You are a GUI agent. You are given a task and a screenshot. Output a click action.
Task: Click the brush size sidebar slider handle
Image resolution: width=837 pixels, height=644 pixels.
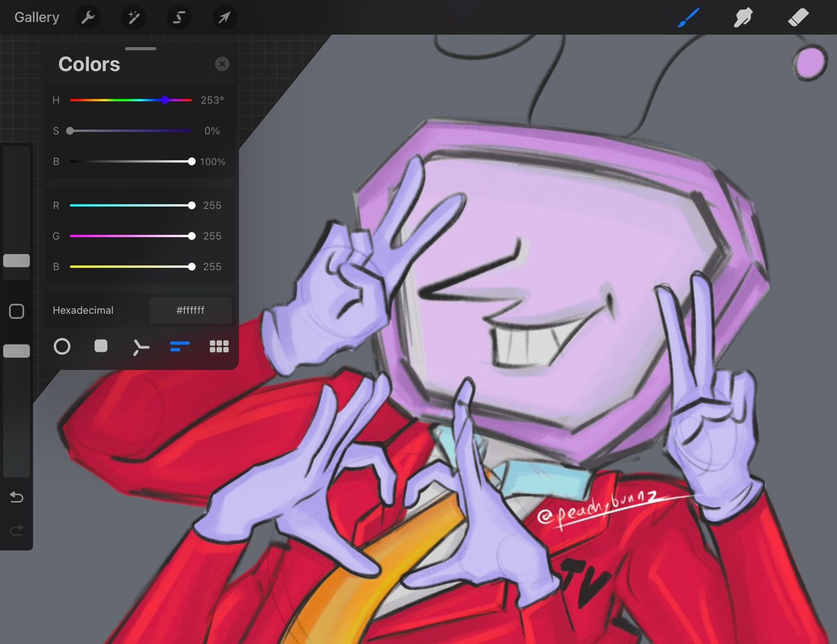coord(17,260)
